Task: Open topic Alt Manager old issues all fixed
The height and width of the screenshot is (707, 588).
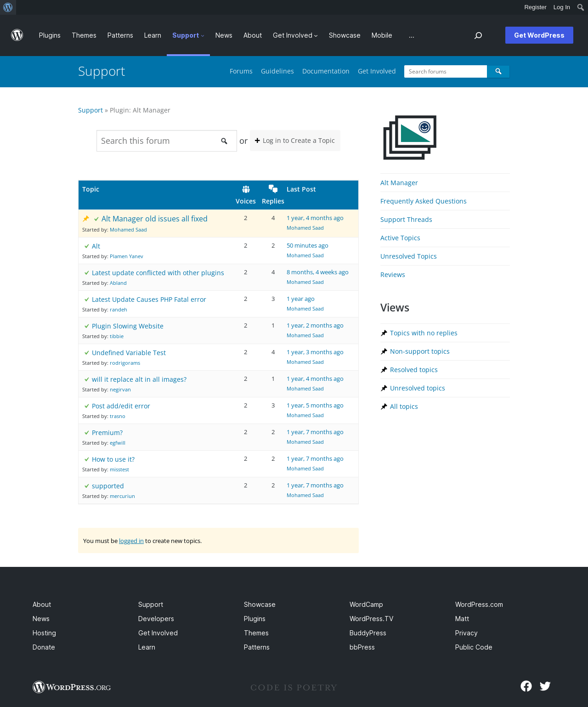Action: pyautogui.click(x=154, y=219)
